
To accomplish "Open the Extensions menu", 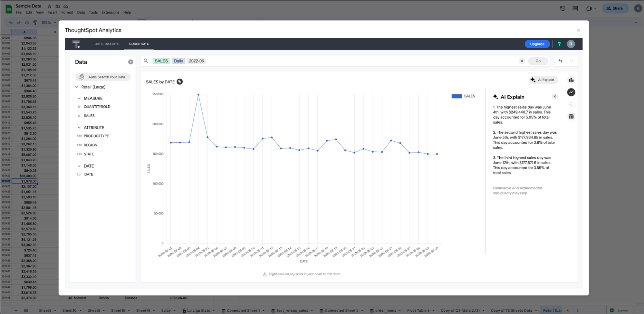I will click(111, 13).
